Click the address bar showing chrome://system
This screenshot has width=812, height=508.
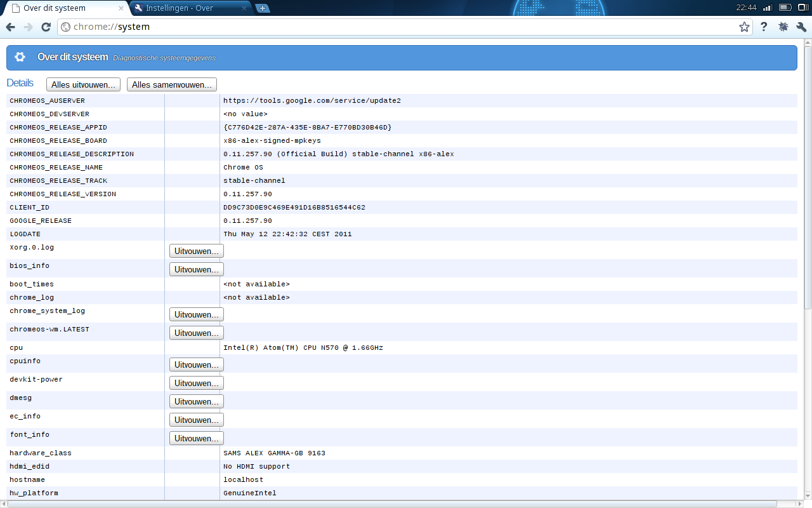tap(405, 27)
